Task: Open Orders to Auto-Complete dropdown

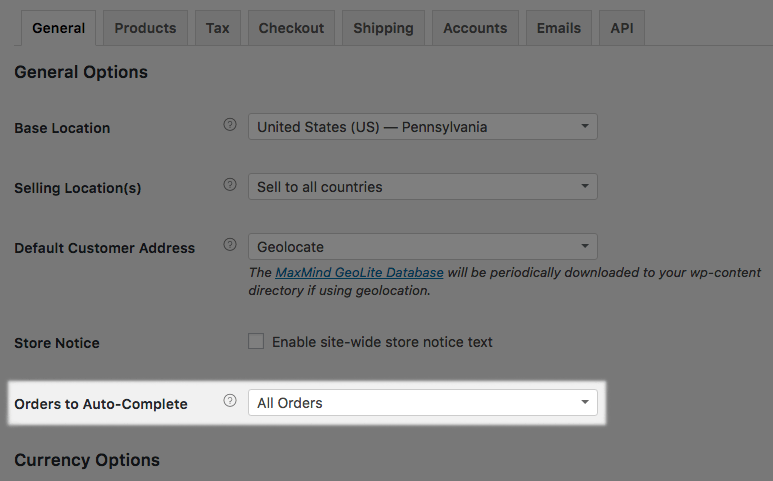Action: pos(422,403)
